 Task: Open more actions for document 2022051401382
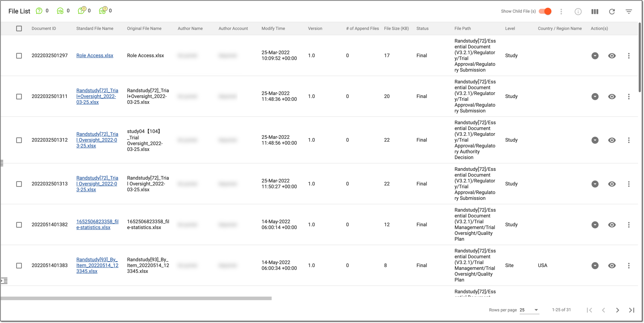point(629,225)
